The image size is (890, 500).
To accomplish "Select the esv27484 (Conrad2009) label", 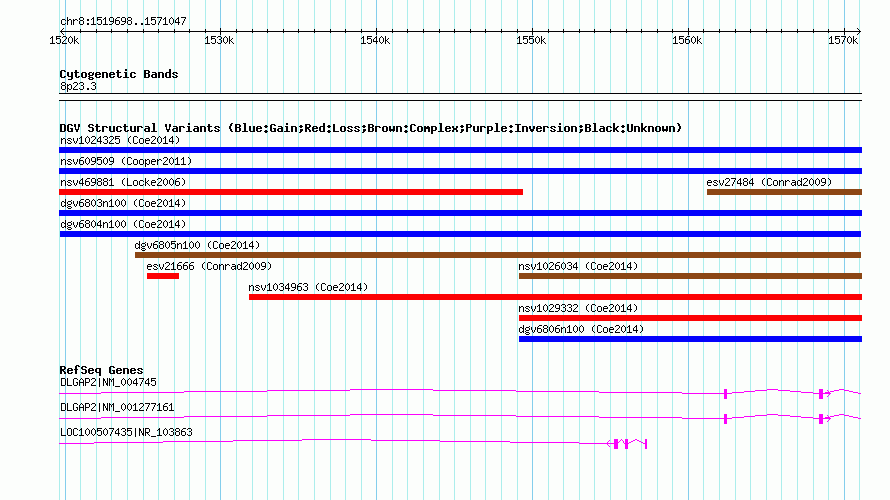I will [769, 182].
